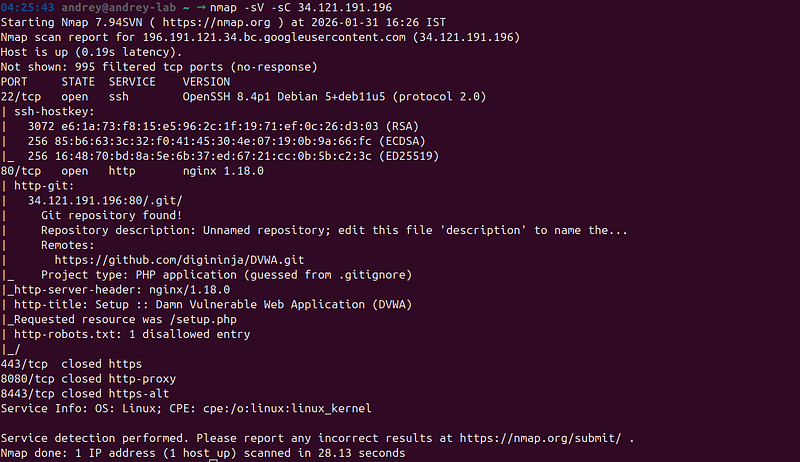Click the 8080/tcp closed http-proxy line
800x462 pixels.
(88, 378)
